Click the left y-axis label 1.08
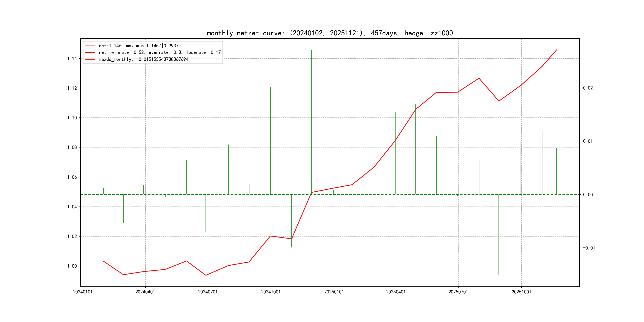 click(x=72, y=147)
